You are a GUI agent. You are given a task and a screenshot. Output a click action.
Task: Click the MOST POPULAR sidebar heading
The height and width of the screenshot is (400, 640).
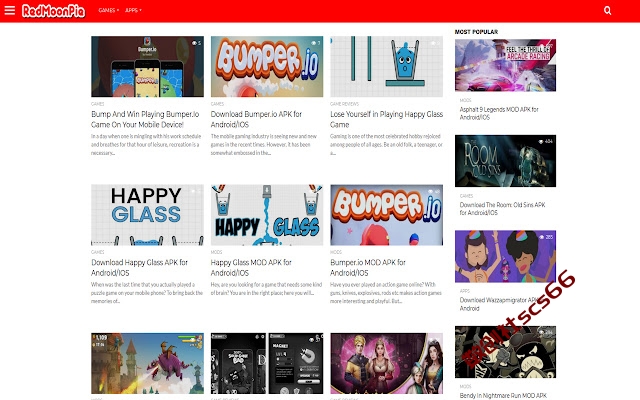click(x=476, y=31)
